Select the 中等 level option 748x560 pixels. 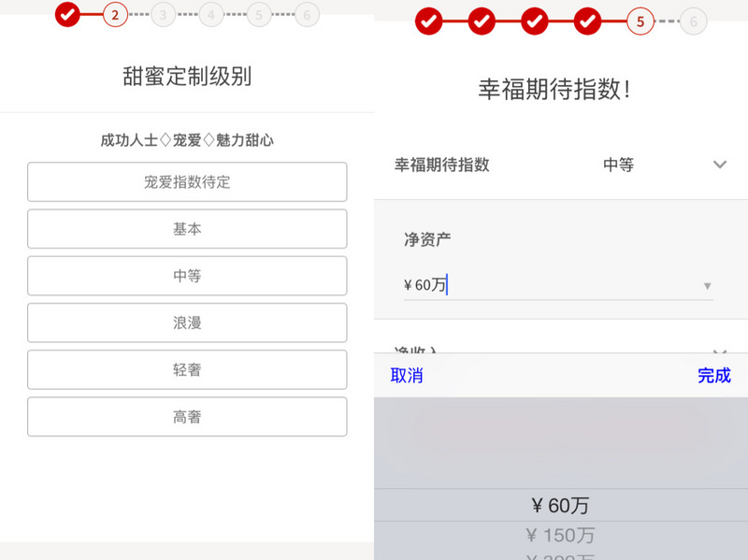point(187,276)
